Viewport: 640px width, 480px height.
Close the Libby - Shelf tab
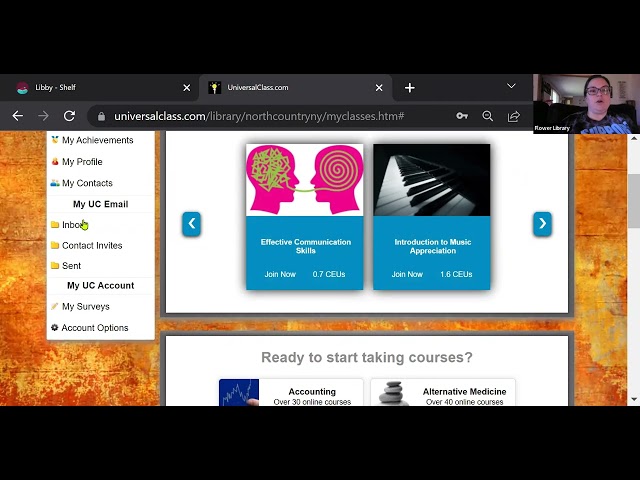point(187,88)
